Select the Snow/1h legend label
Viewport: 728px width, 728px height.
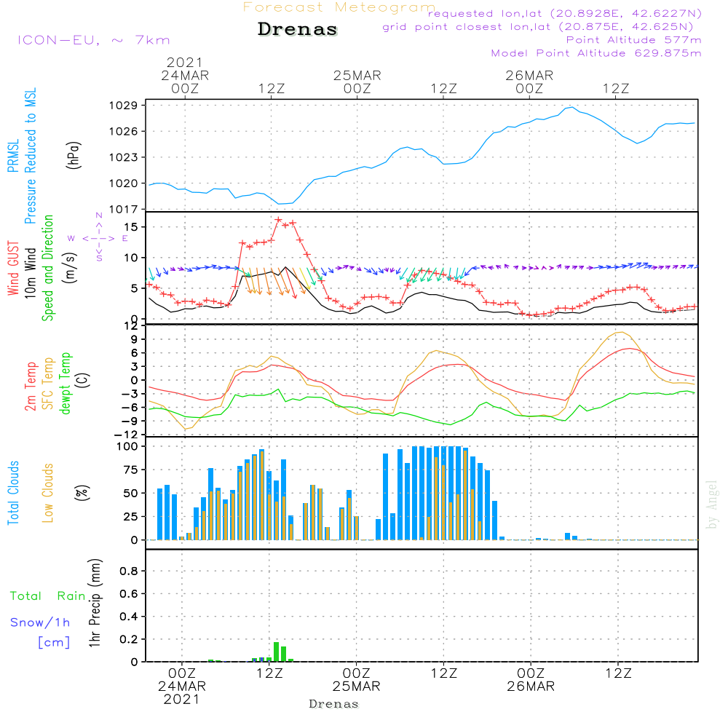coord(40,622)
